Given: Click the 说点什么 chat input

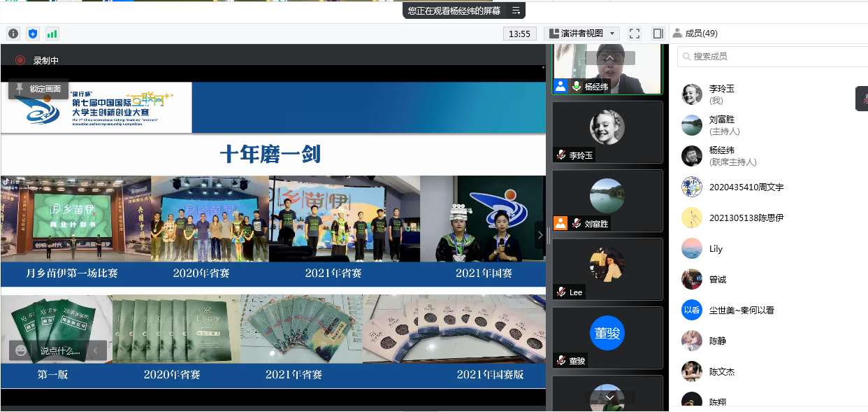Looking at the screenshot, I should [x=60, y=351].
